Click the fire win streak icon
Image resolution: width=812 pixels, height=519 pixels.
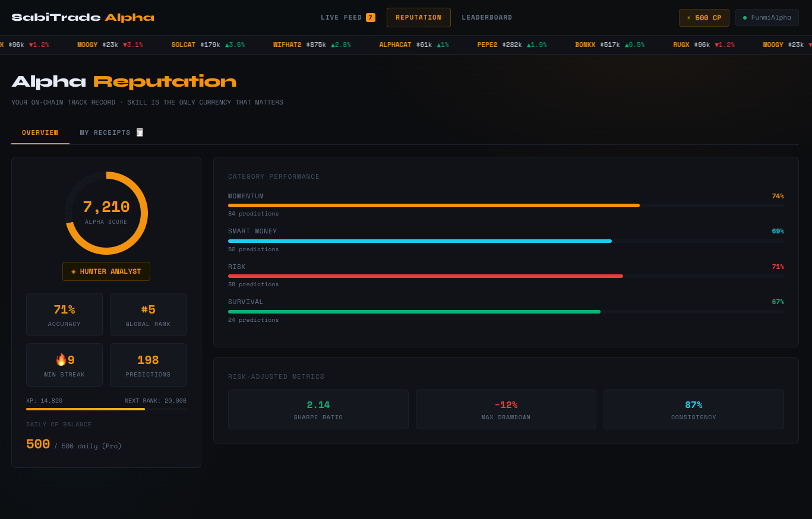click(61, 360)
